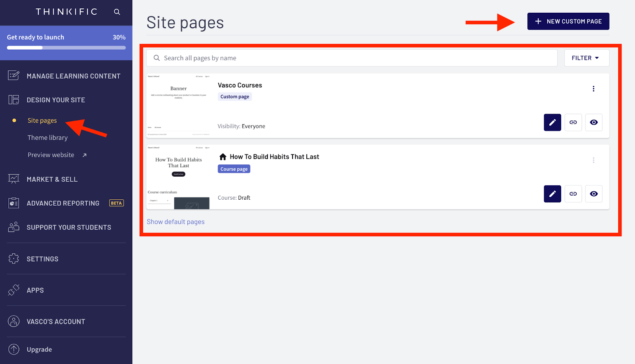Viewport: 635px width, 364px height.
Task: Open three-dot menu for Vasco Courses
Action: point(593,89)
